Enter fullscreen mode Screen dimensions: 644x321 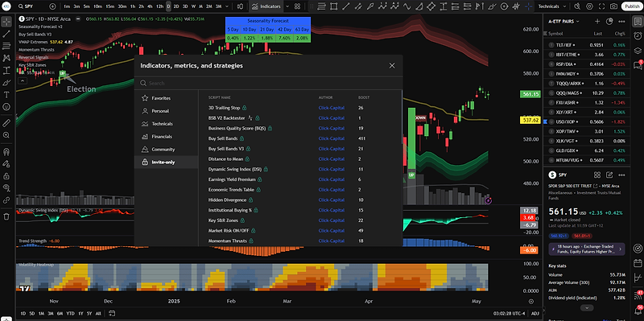pos(601,6)
